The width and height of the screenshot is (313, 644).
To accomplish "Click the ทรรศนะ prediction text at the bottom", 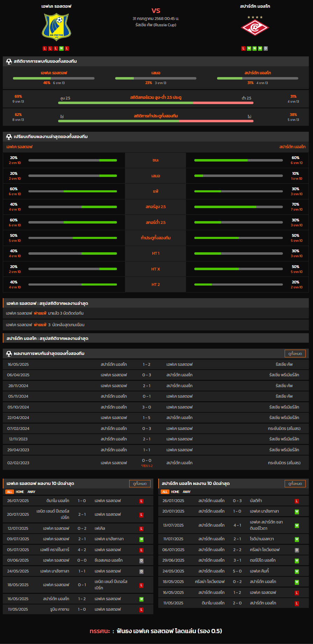I will pyautogui.click(x=156, y=631).
